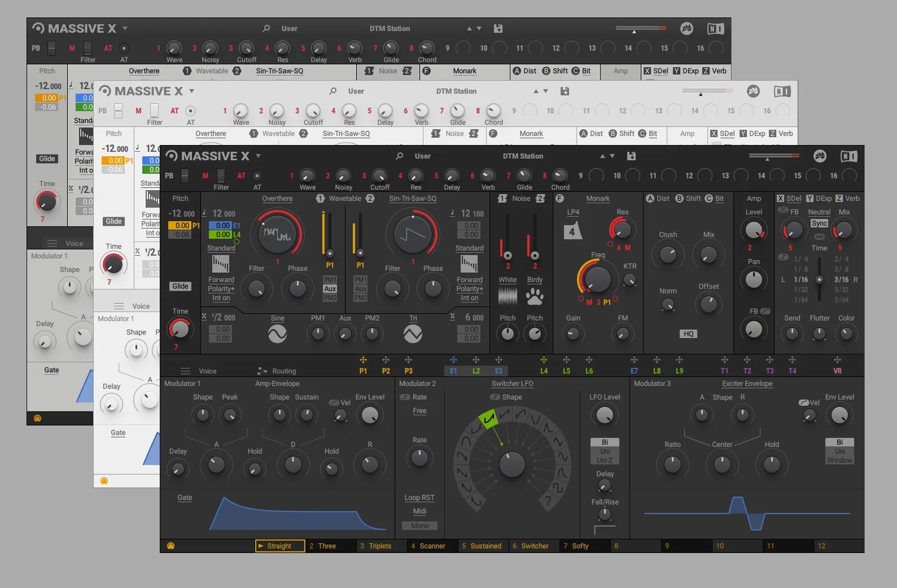Select the Aux routing button for wavetable 1
Screen dimensions: 897x588
330,288
